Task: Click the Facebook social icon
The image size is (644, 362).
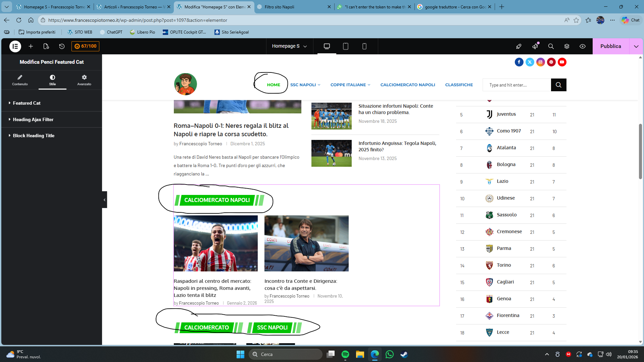Action: click(x=519, y=62)
